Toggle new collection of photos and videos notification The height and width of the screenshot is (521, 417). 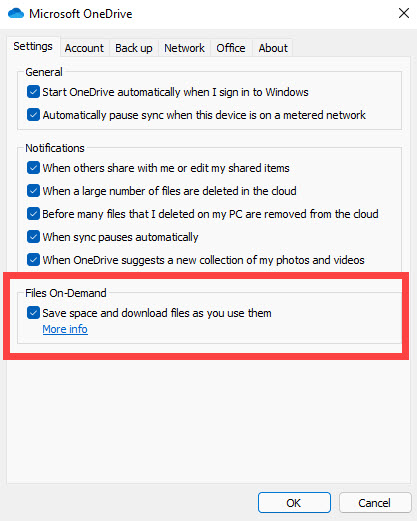33,260
